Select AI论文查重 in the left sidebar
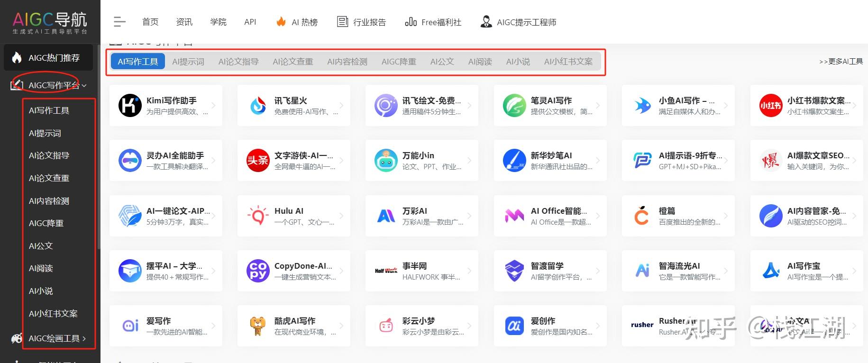The image size is (868, 363). coord(49,178)
